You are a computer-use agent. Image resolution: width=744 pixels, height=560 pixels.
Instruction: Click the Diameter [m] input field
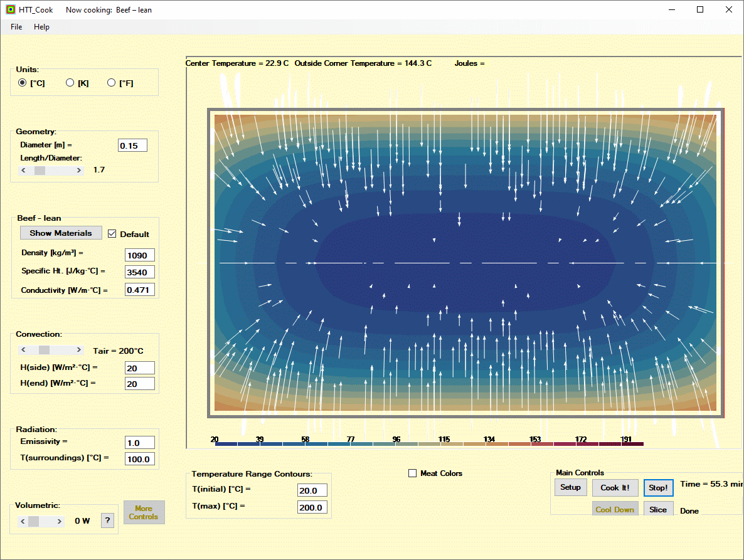coord(132,145)
